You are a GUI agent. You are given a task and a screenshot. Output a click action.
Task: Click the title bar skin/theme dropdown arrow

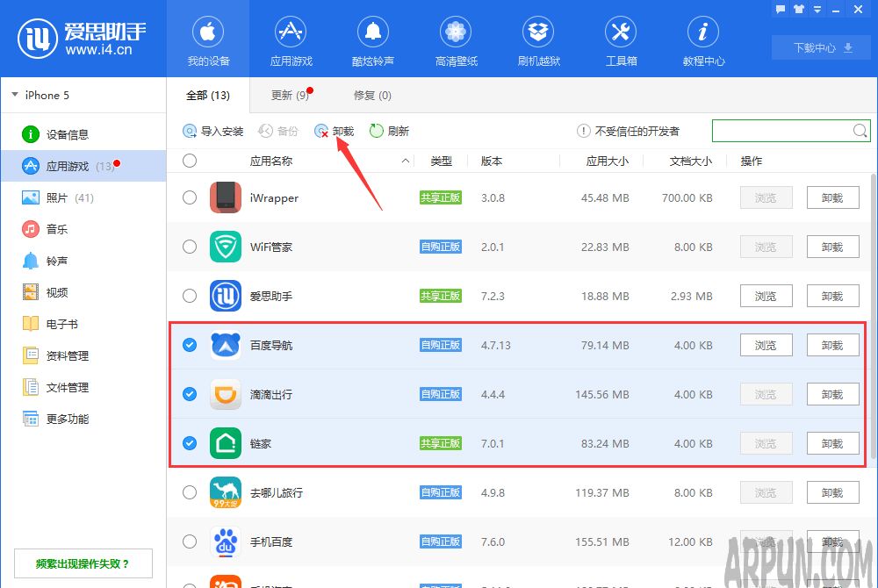pos(817,9)
